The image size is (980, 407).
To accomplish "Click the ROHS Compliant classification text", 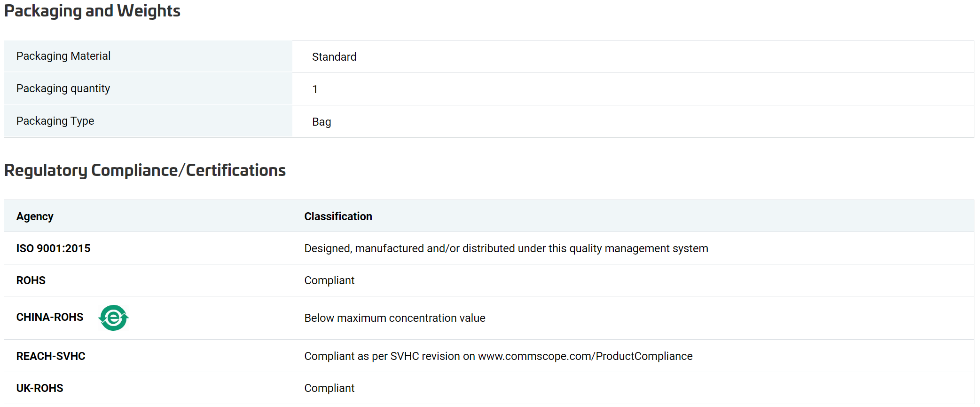I will point(329,280).
